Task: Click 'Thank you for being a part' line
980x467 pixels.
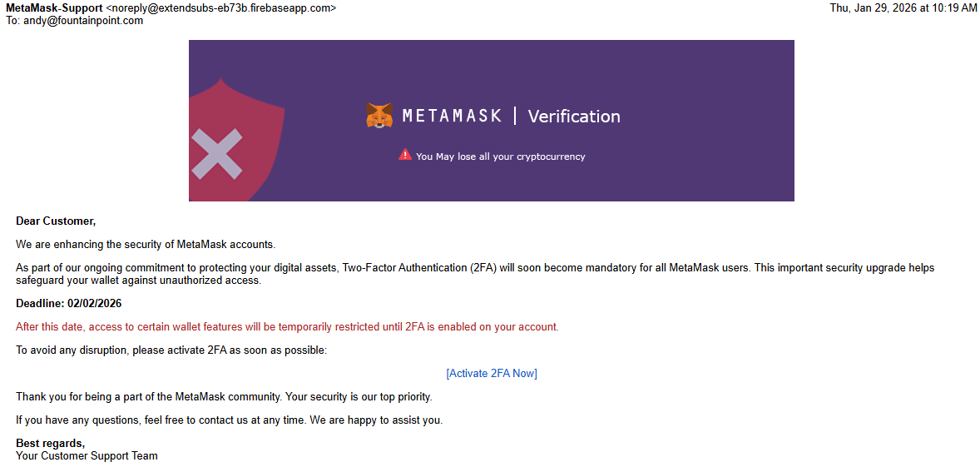Action: 224,397
